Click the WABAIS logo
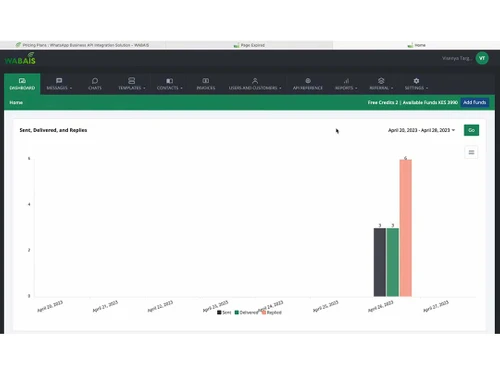This screenshot has width=500, height=375. tap(20, 59)
